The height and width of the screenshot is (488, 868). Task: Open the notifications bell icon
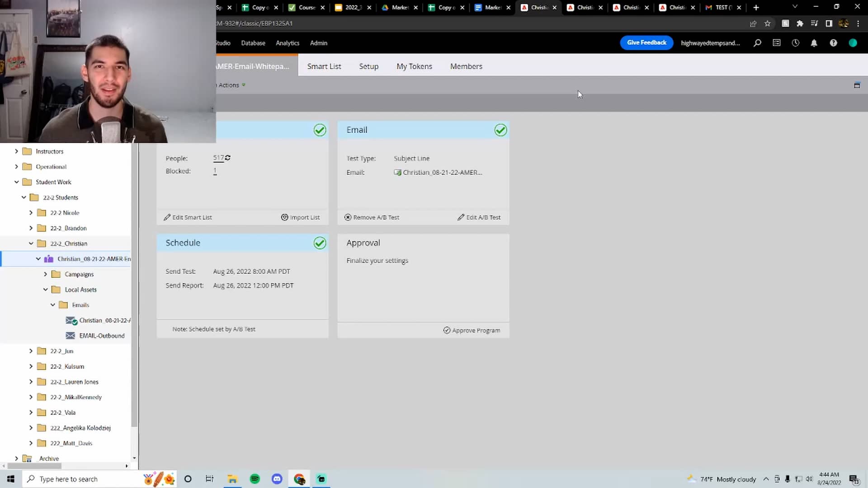click(814, 43)
